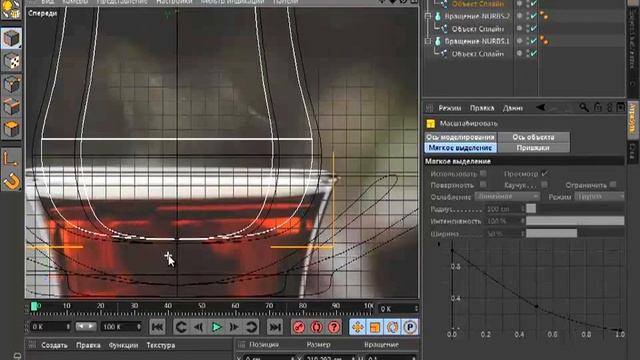Click the red question-mark keyframe selection icon
The width and height of the screenshot is (640, 360).
[x=334, y=327]
